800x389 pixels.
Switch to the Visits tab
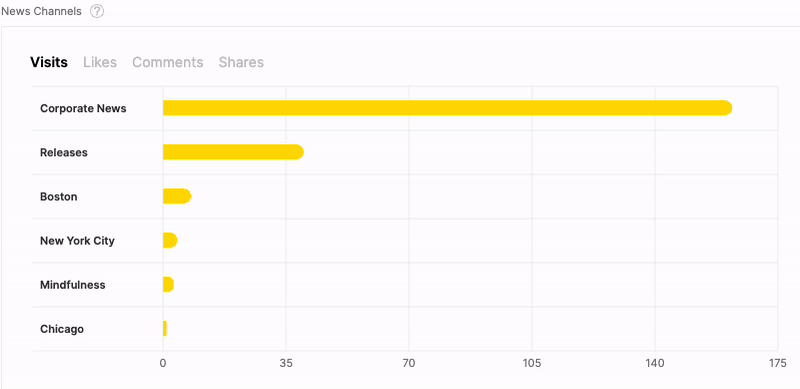tap(49, 62)
